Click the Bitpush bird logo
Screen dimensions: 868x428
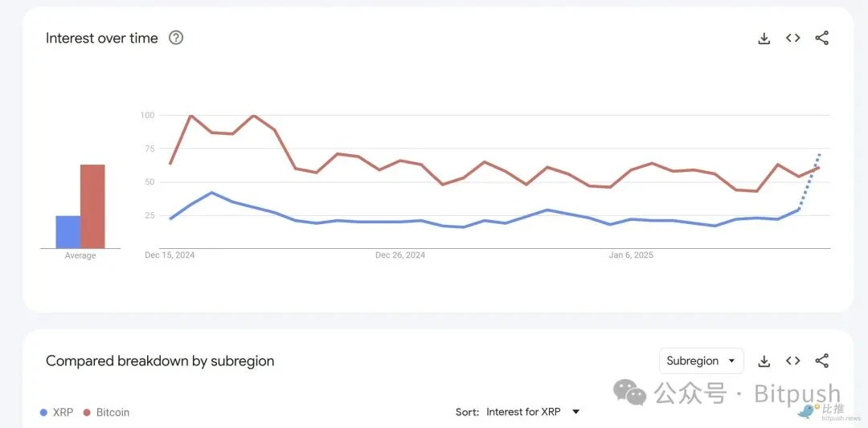[806, 410]
